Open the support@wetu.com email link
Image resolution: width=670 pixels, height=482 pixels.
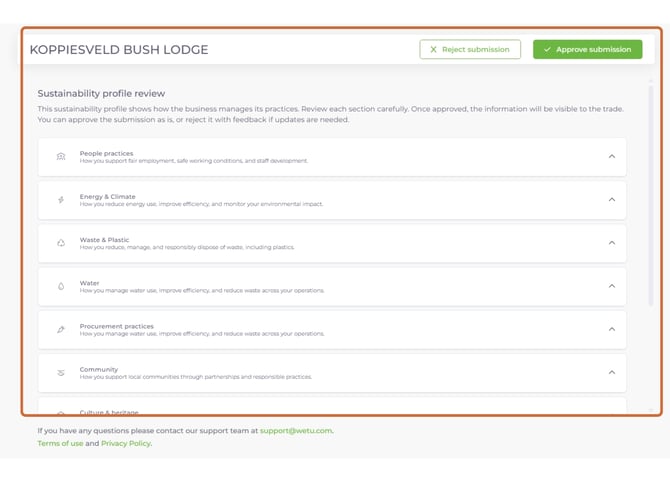[x=296, y=431]
